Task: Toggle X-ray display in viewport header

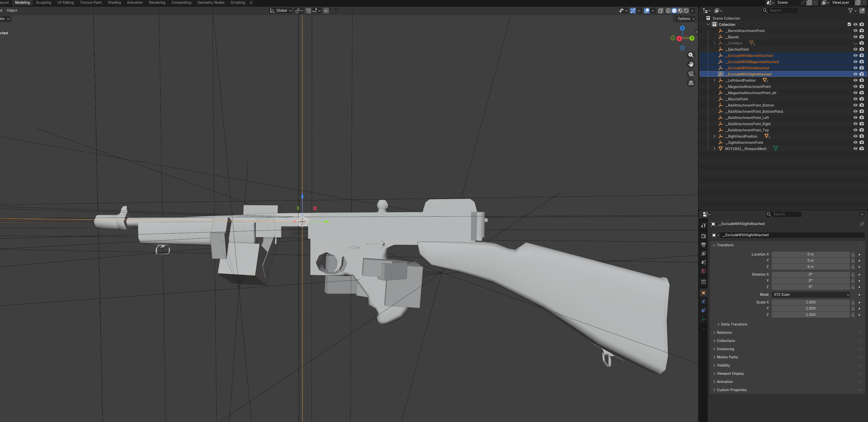Action: coord(660,11)
